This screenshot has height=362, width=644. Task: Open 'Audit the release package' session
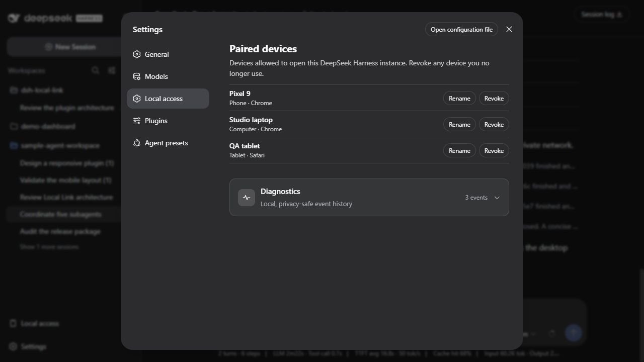coord(60,231)
